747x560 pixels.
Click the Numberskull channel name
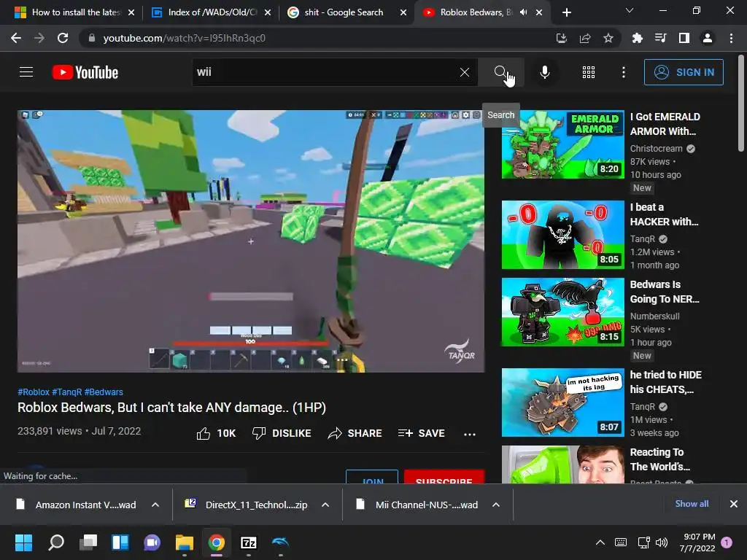(654, 316)
